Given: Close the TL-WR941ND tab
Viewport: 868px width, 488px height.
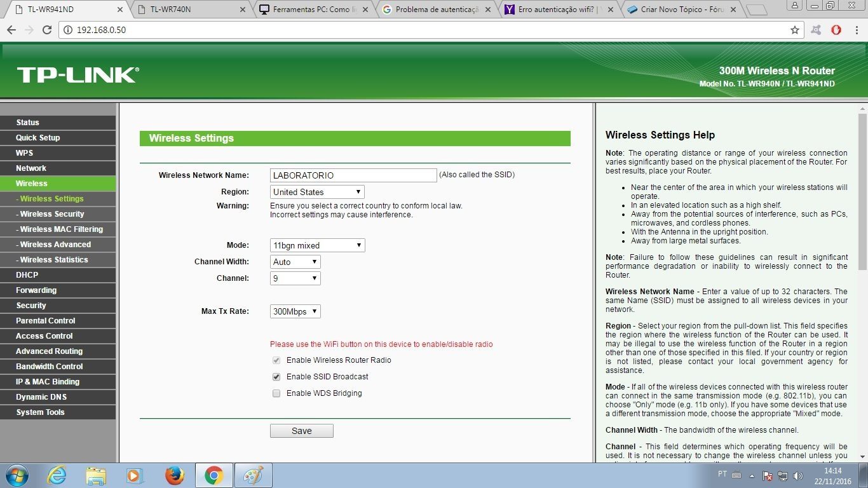Looking at the screenshot, I should [120, 10].
